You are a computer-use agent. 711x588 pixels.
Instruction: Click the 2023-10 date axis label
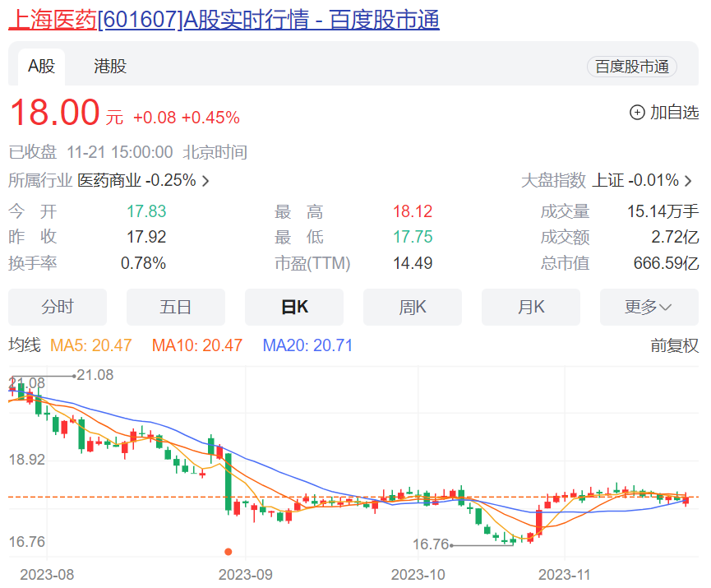click(418, 575)
